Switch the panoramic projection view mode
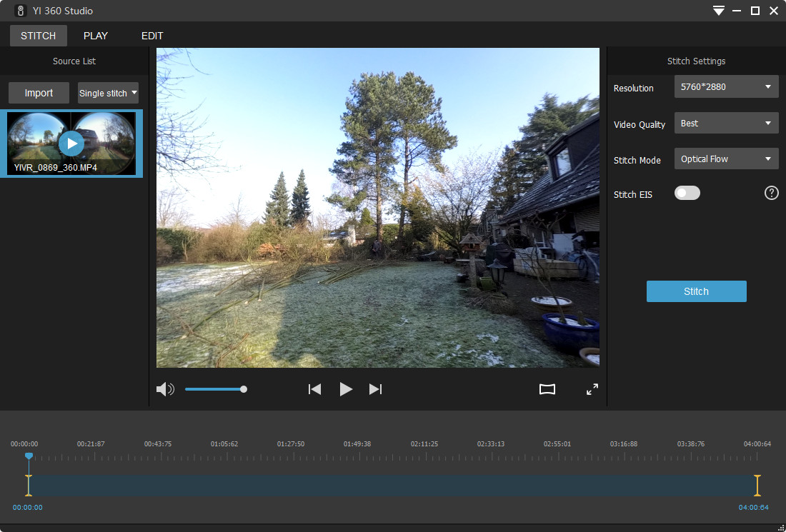Screen dimensions: 786x532 click(547, 389)
